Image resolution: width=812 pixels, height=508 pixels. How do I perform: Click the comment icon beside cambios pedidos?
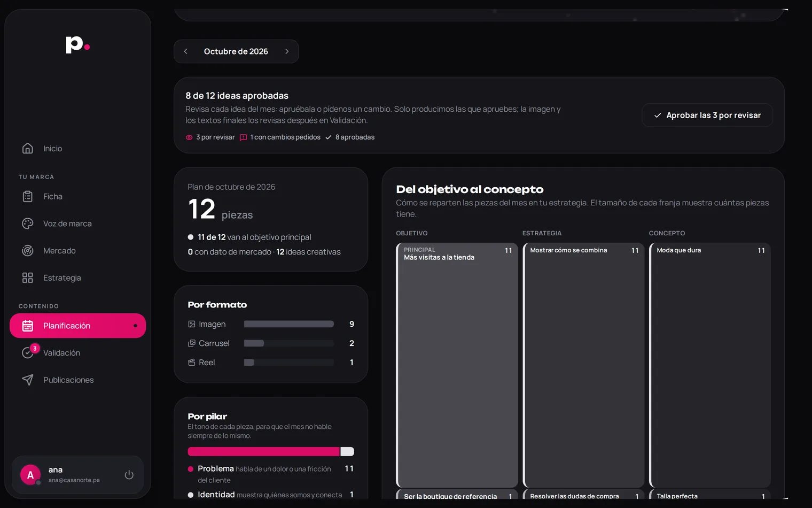tap(244, 137)
